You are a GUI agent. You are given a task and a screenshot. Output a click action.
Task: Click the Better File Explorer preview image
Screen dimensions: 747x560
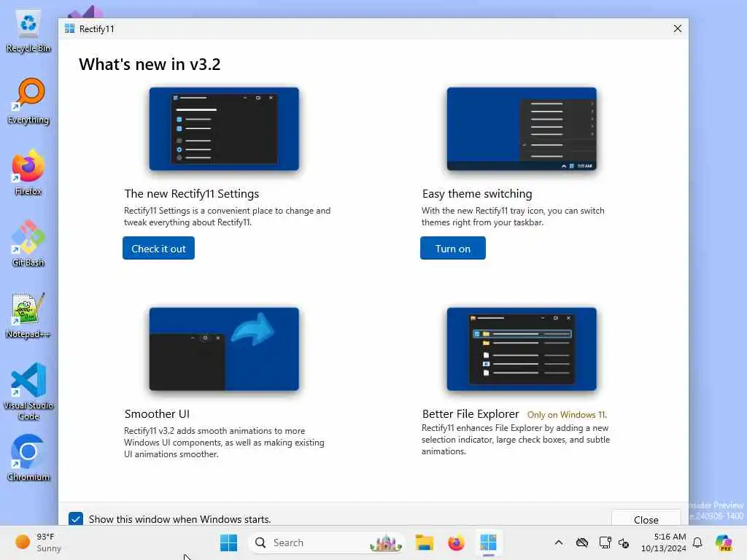[x=521, y=349]
